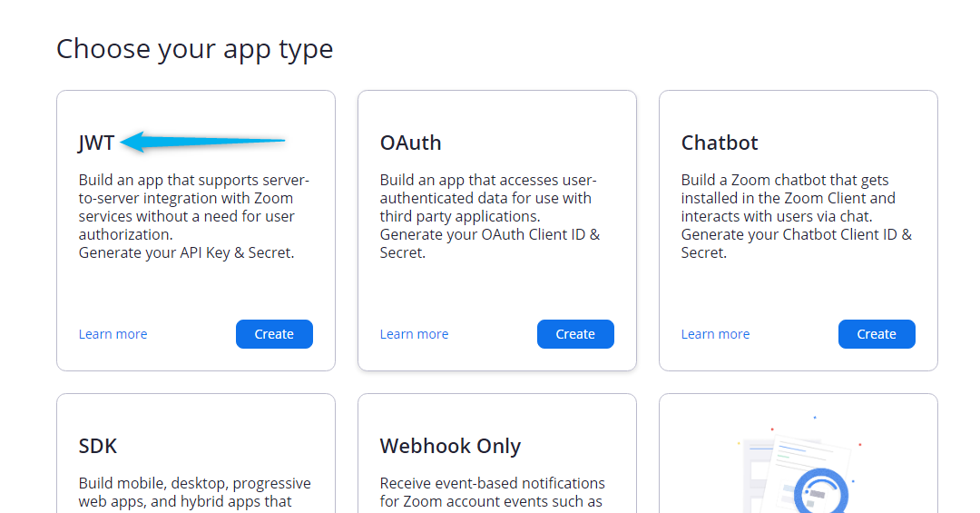Click 'Build an app that accesses user-' description
980x513 pixels.
pos(488,180)
